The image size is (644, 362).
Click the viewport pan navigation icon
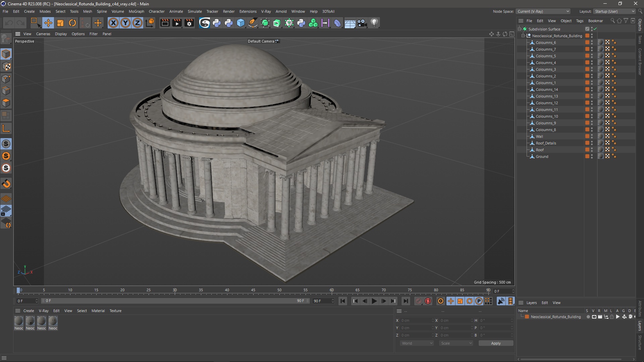(x=491, y=34)
